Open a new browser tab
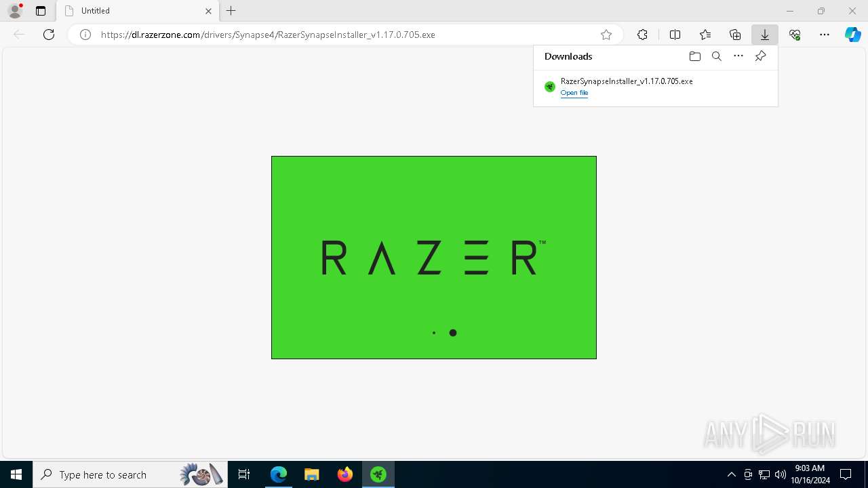 [231, 11]
